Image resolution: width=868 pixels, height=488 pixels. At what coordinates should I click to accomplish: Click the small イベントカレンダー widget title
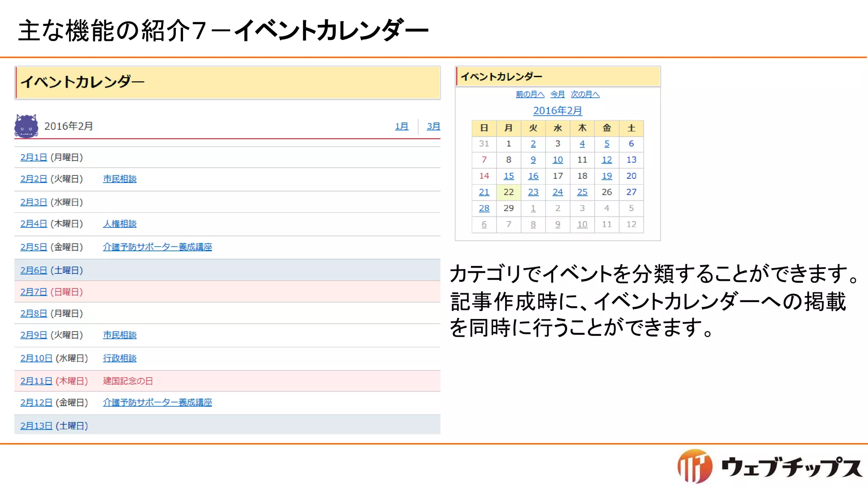pos(501,77)
